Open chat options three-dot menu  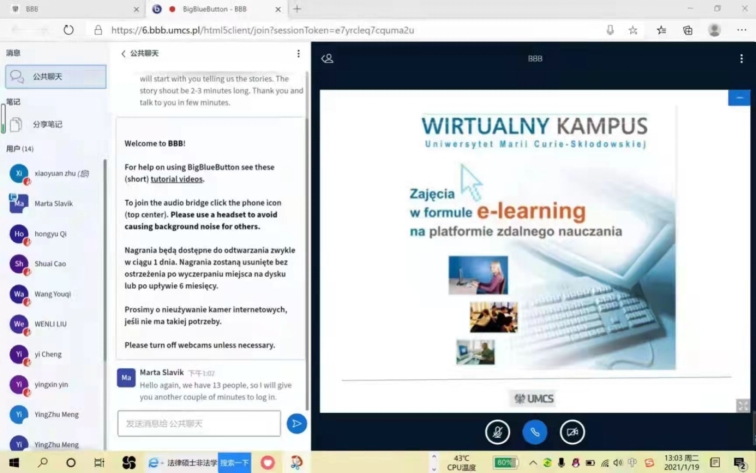coord(298,54)
